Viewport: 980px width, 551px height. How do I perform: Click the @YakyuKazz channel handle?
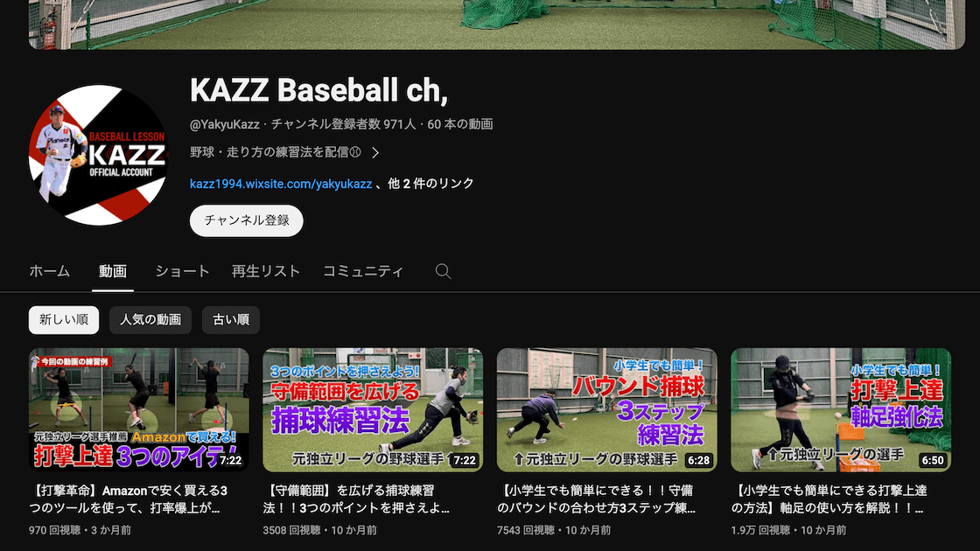click(x=224, y=123)
